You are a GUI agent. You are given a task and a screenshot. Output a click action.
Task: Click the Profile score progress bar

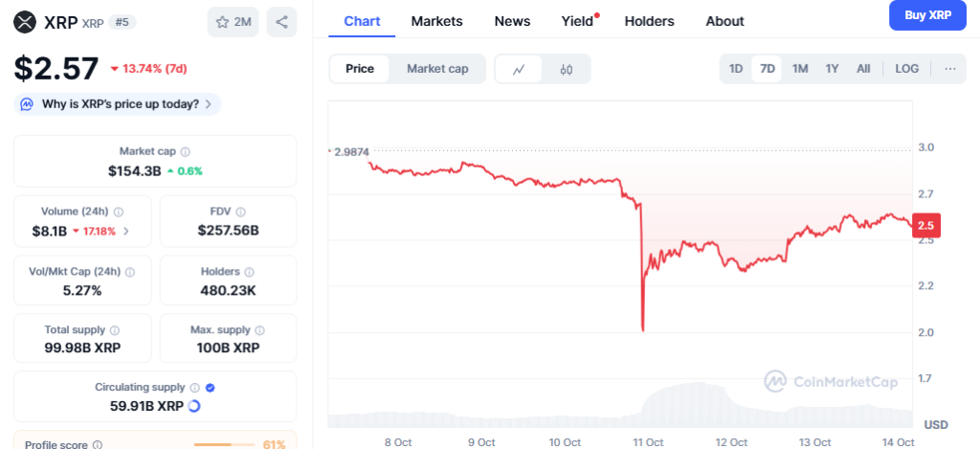[x=225, y=444]
